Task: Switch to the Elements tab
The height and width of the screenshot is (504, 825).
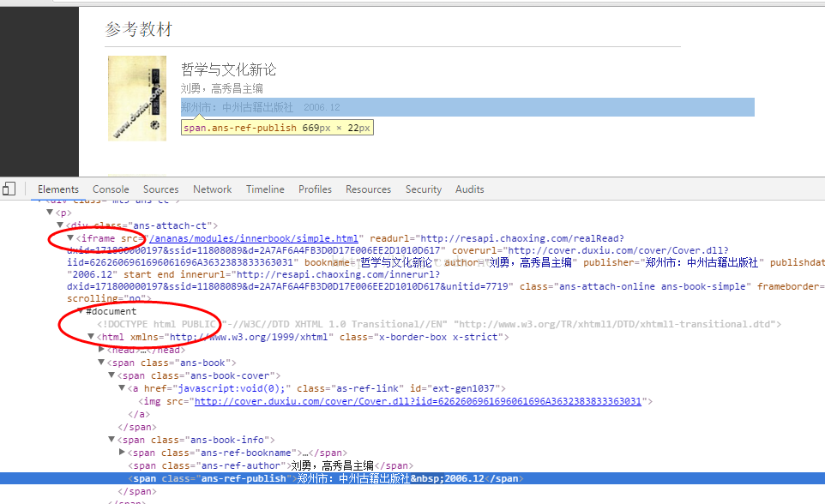Action: tap(57, 189)
